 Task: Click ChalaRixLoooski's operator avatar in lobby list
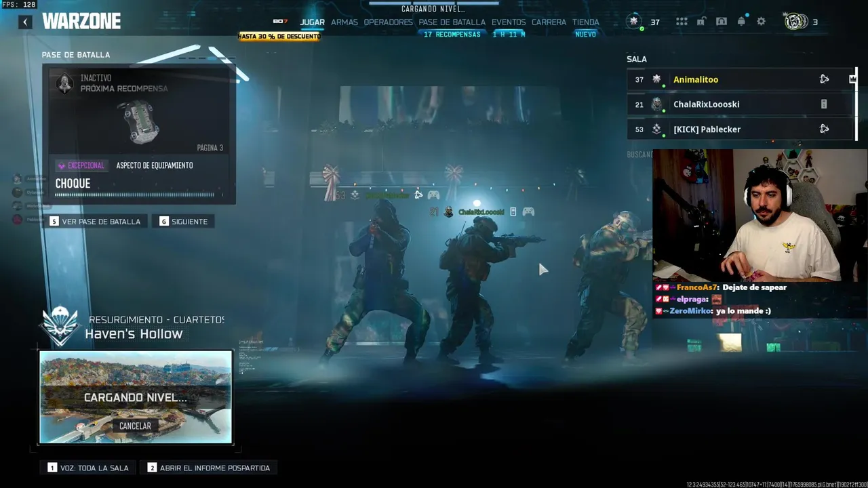pos(656,104)
